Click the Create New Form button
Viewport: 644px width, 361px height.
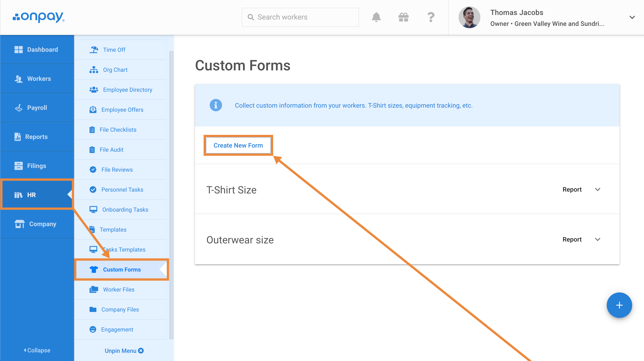pyautogui.click(x=238, y=145)
